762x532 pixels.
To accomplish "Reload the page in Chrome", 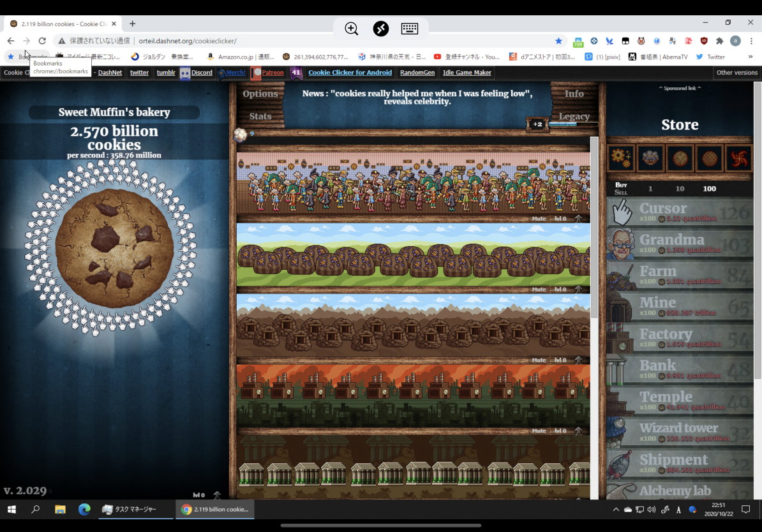I will (42, 41).
